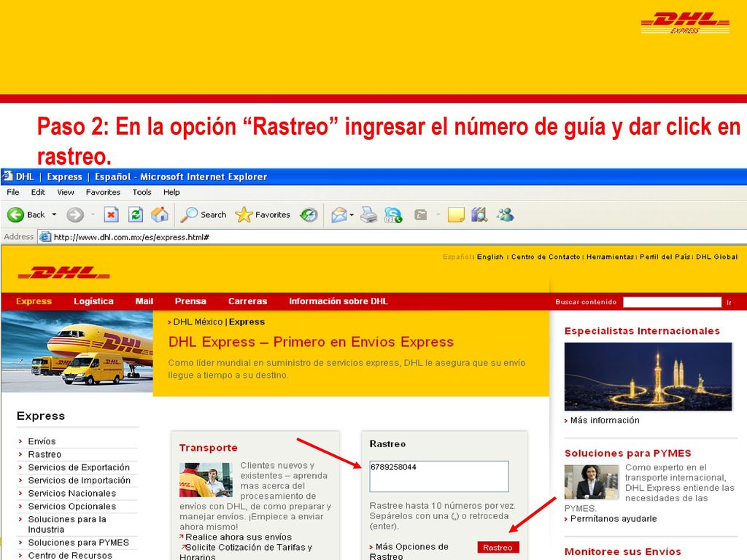This screenshot has width=747, height=560.
Task: Open the Favorites menu
Action: click(x=103, y=192)
